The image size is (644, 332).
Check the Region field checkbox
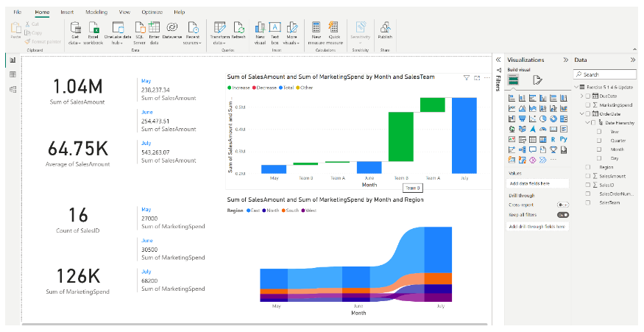coord(587,167)
